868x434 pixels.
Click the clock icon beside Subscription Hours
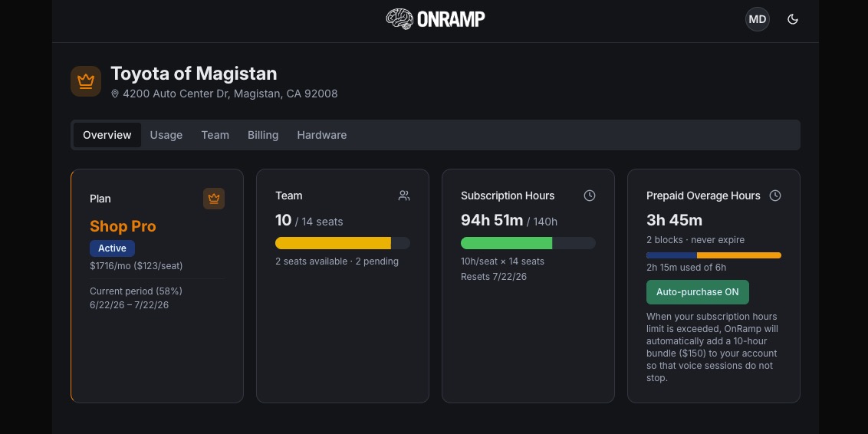pos(590,196)
